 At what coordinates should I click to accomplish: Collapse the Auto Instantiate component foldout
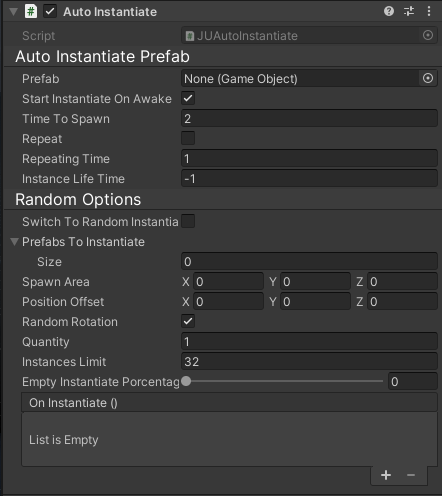[13, 12]
